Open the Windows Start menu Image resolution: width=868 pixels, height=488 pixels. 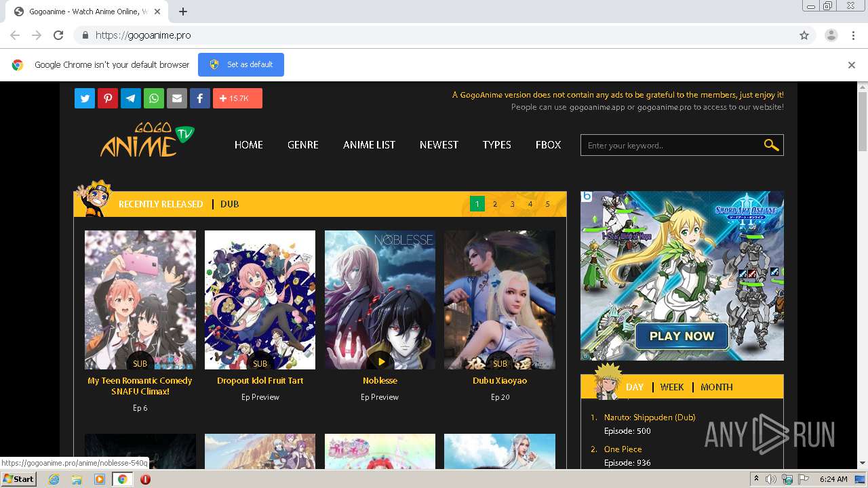coord(19,479)
